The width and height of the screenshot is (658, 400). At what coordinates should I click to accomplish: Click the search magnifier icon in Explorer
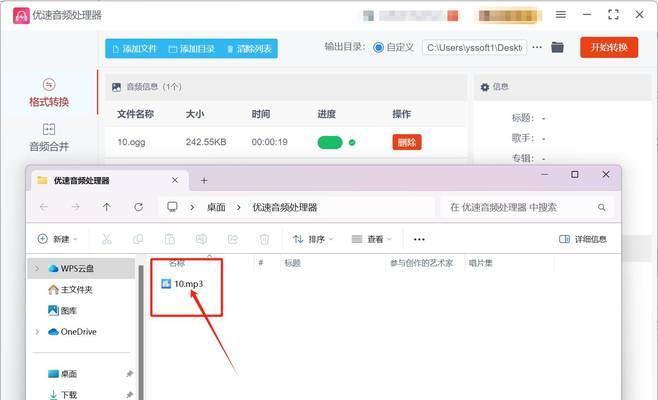pos(602,207)
